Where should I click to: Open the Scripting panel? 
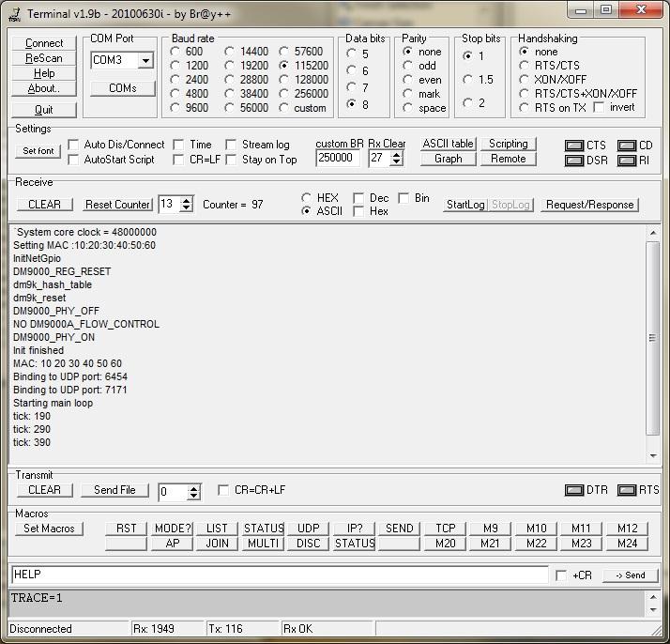click(508, 144)
